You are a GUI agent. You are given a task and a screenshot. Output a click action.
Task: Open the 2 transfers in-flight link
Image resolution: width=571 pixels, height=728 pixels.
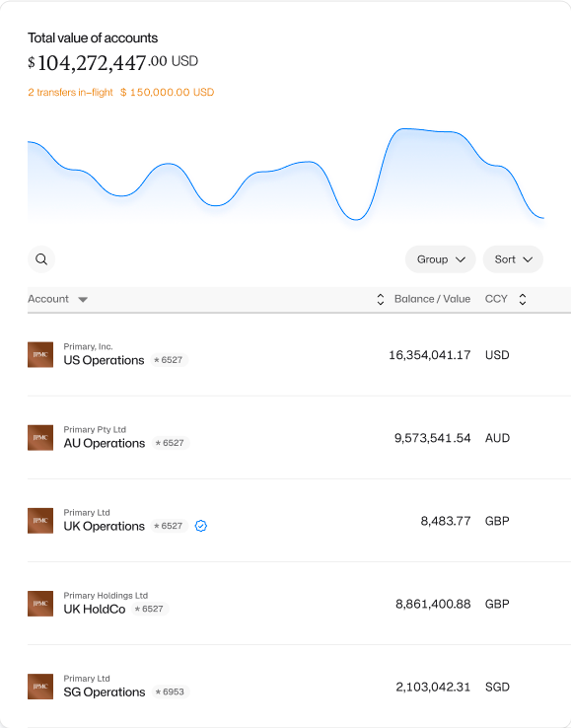coord(70,92)
